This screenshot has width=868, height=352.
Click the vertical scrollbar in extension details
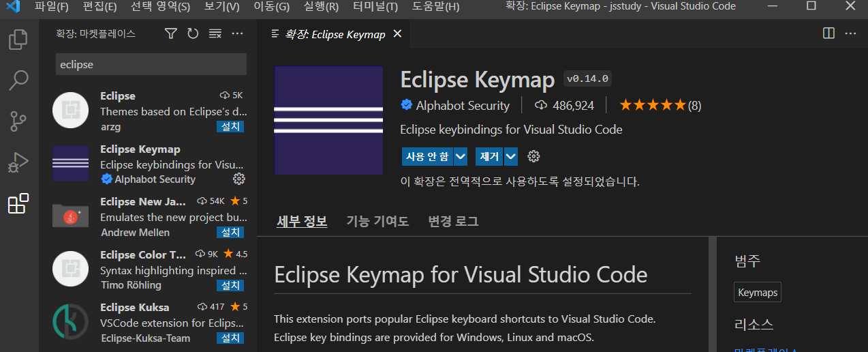712,295
